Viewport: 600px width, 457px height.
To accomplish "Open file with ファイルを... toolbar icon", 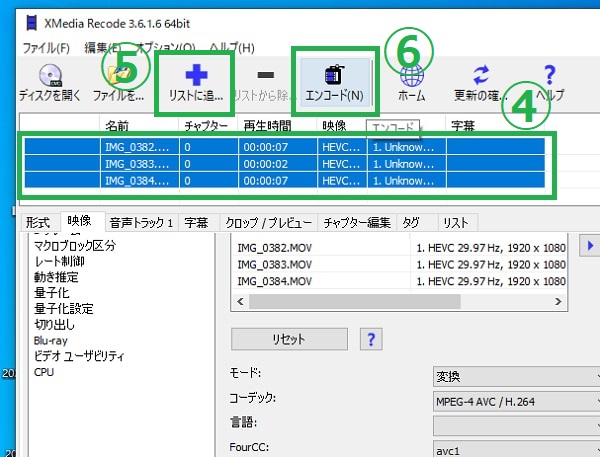I will tap(118, 83).
